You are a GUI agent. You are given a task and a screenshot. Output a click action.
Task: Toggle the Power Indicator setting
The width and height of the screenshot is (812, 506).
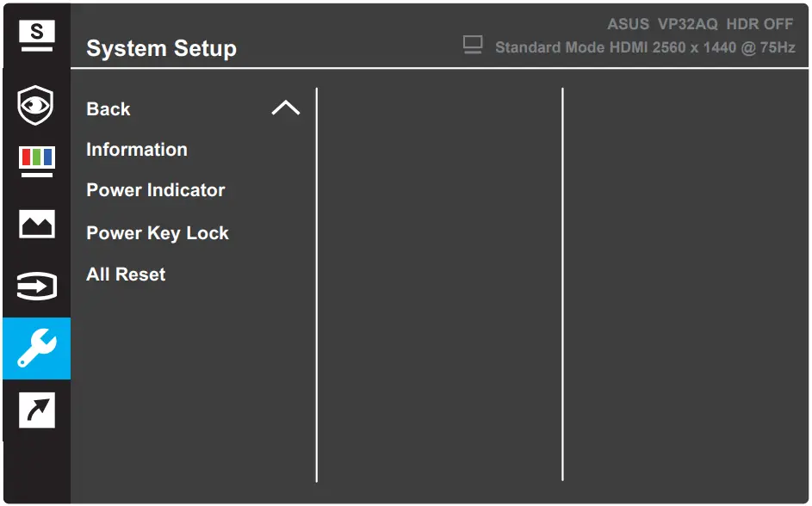point(155,190)
